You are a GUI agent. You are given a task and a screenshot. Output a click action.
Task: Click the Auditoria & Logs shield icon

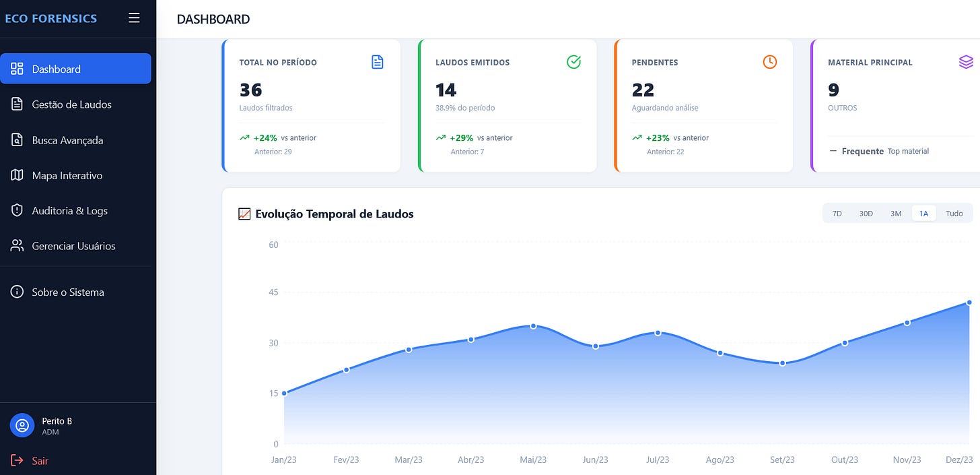[17, 210]
